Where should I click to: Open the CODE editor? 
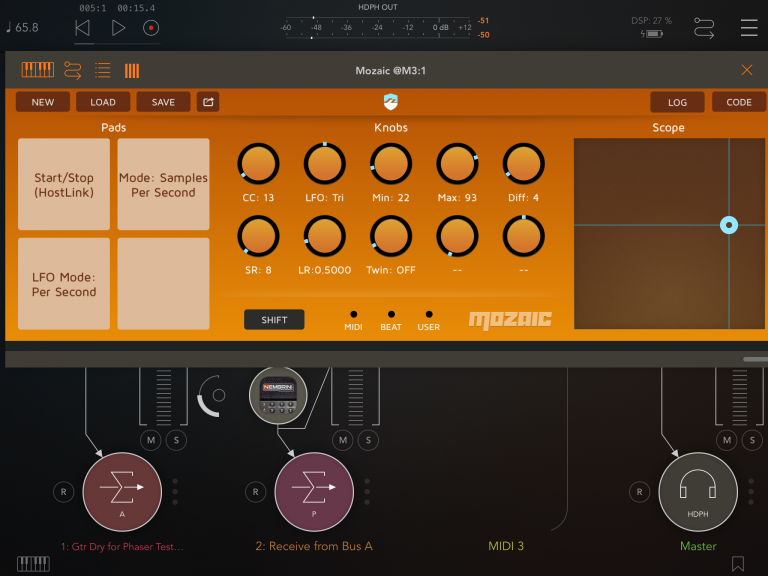(x=739, y=102)
